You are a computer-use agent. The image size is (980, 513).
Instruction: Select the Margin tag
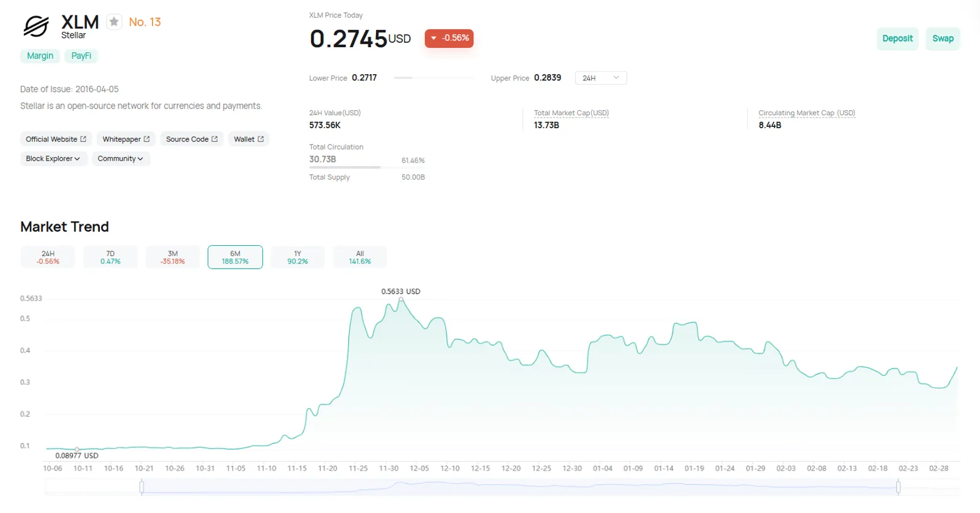pos(40,56)
